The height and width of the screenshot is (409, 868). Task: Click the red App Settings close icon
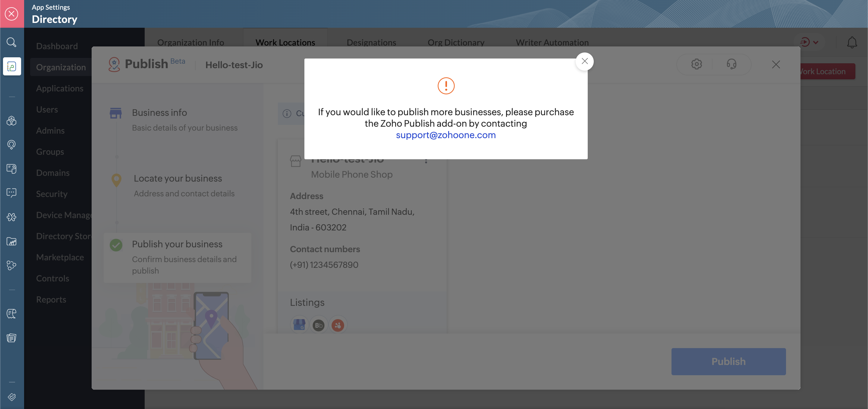(x=12, y=14)
